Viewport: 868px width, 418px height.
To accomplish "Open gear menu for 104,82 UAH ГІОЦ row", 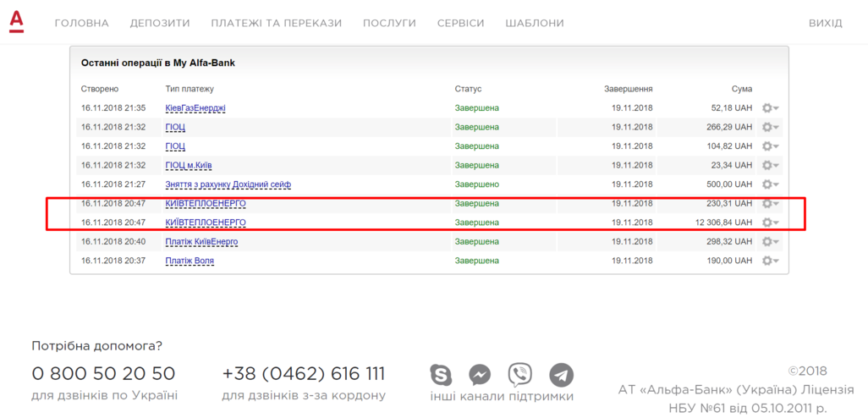I will point(770,146).
